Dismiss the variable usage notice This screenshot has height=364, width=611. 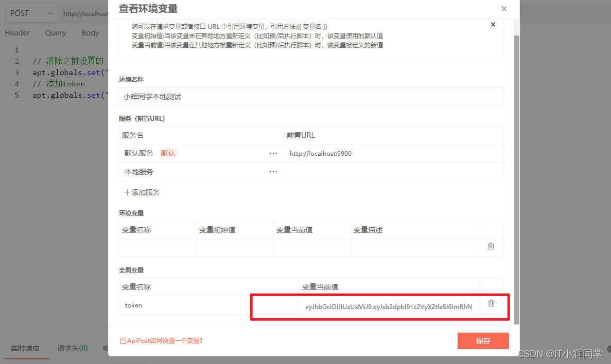click(x=493, y=24)
